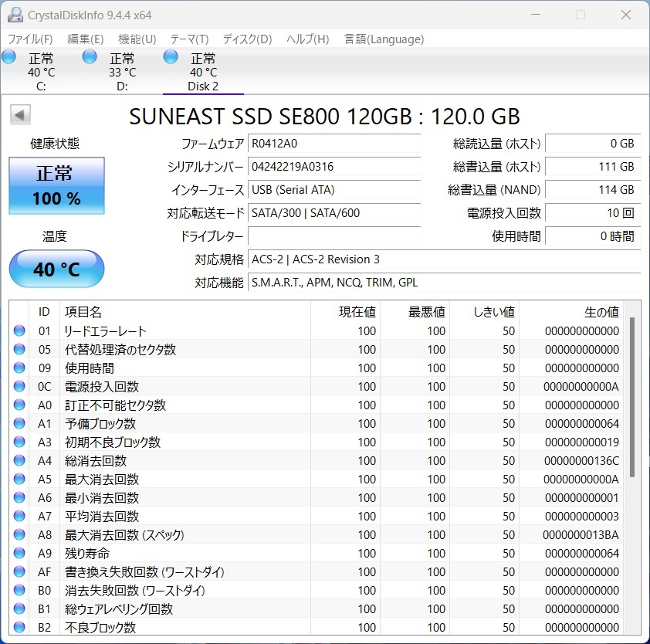The image size is (650, 644).
Task: Click the 40 °C temperature button
Action: 56,269
